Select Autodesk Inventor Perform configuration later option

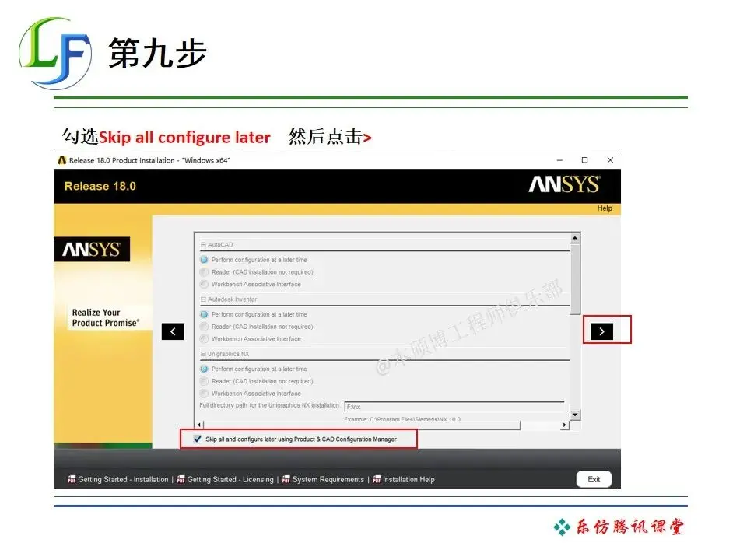[x=204, y=314]
